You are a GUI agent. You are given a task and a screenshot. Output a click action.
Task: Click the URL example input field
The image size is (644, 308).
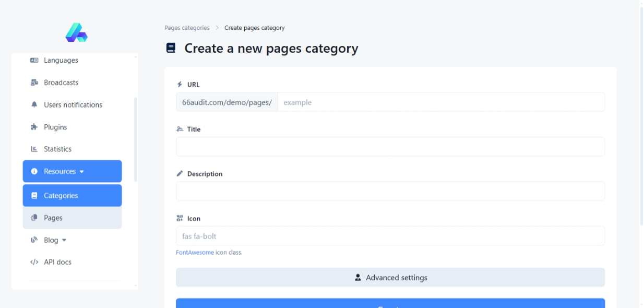coord(440,102)
